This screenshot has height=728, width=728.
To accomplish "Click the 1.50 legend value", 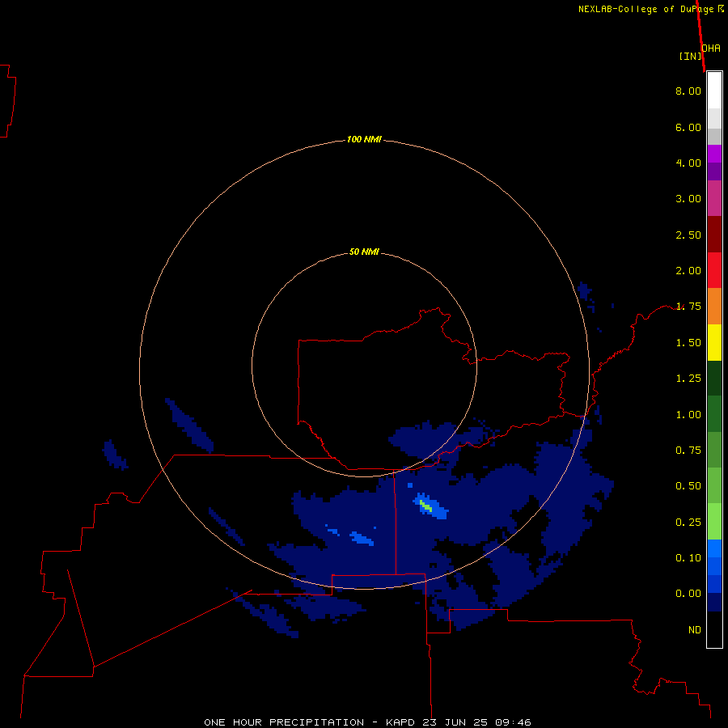I will coord(688,343).
